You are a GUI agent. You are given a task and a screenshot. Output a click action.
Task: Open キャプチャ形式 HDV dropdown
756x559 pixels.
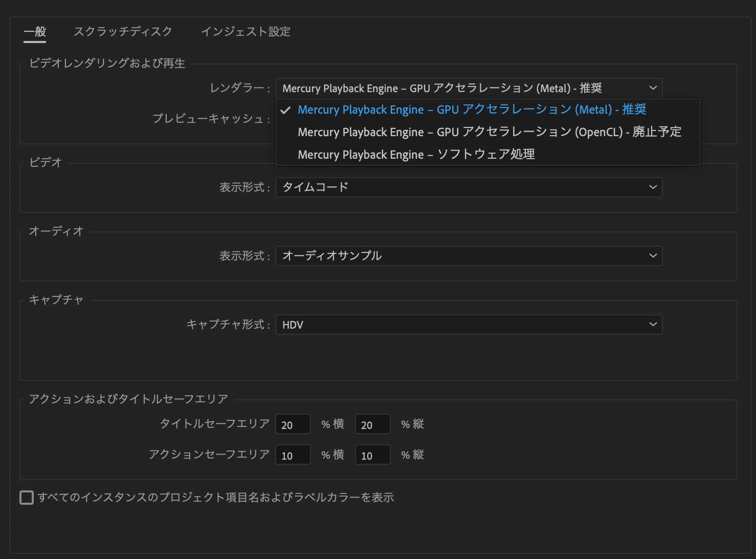point(469,325)
